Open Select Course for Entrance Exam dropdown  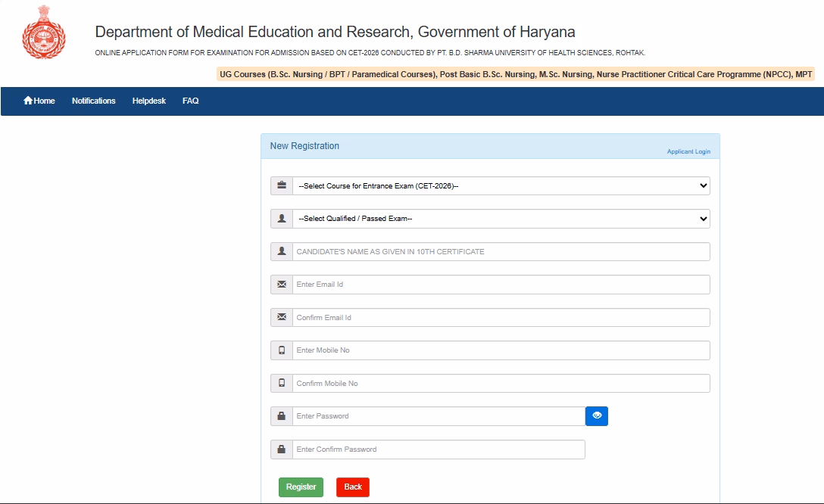pos(501,185)
